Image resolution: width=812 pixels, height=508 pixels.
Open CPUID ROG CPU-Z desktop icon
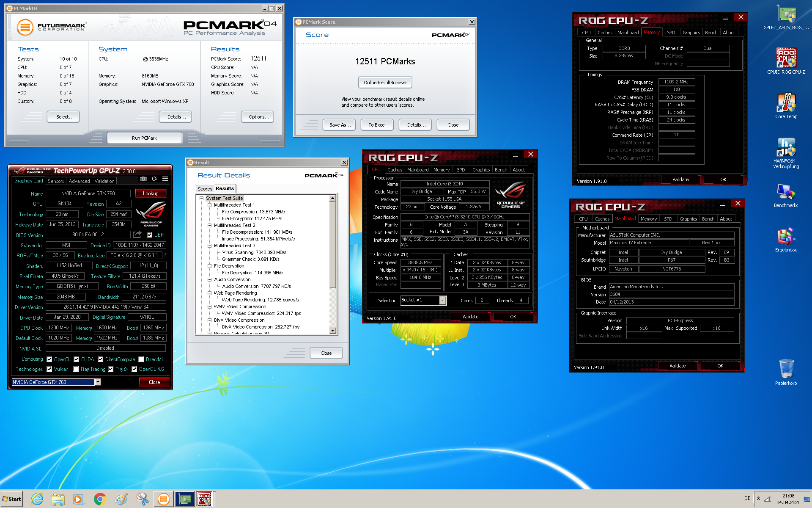tap(786, 61)
